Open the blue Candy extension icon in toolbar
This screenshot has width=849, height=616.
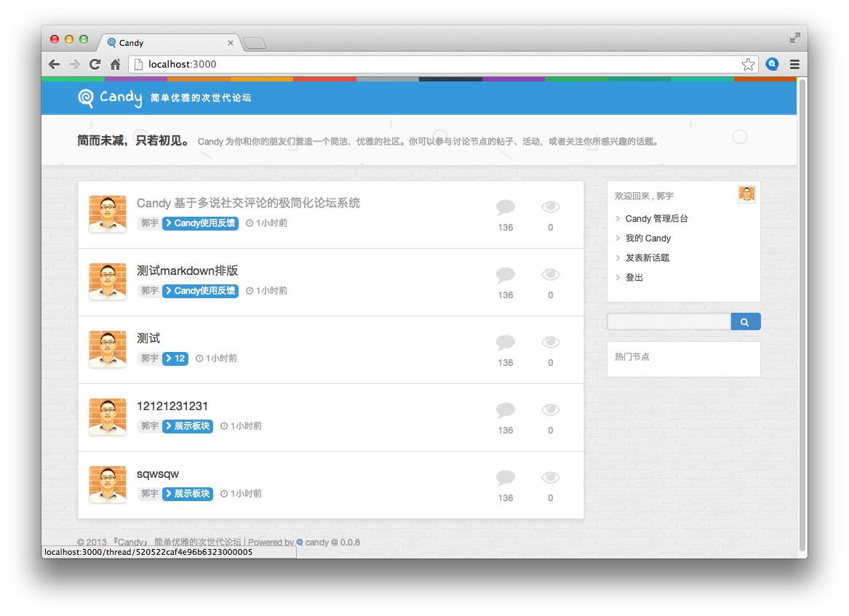click(772, 64)
